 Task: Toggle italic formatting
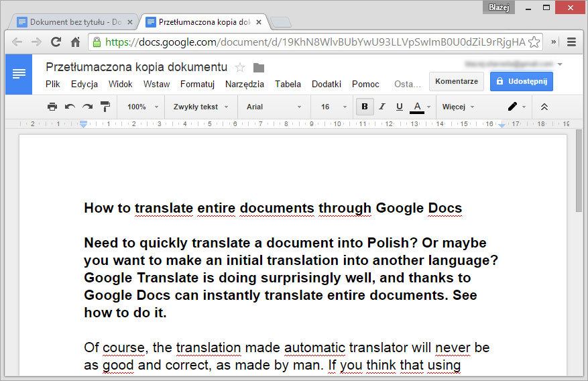point(381,107)
